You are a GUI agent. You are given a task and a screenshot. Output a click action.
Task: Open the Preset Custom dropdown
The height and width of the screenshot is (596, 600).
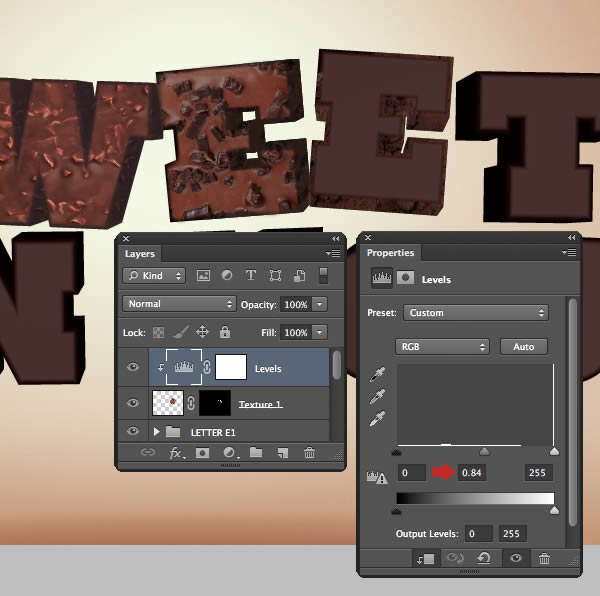476,313
